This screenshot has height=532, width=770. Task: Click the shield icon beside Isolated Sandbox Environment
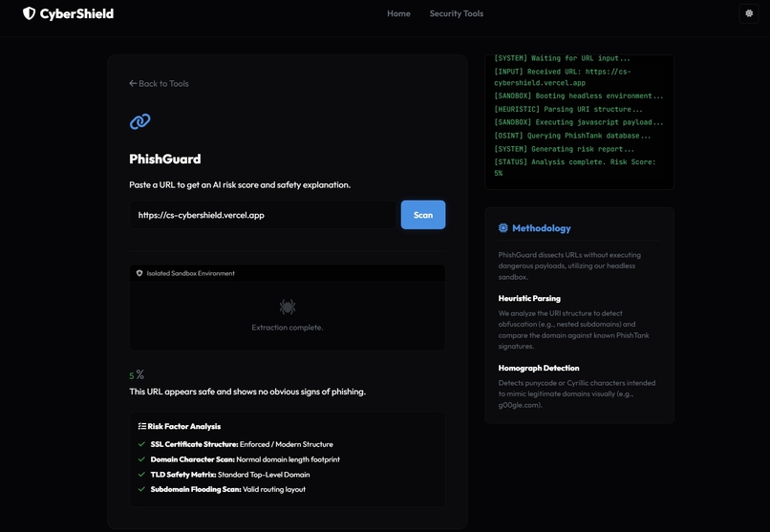coord(139,273)
